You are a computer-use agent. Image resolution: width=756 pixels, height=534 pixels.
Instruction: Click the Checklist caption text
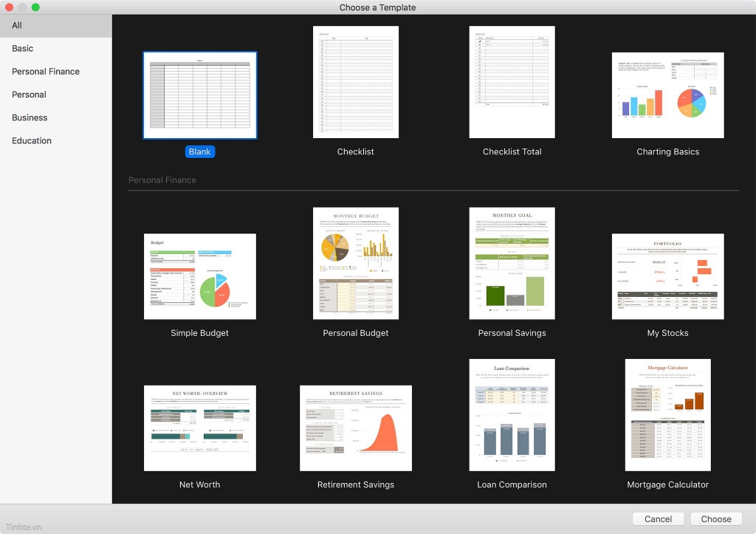pos(355,151)
